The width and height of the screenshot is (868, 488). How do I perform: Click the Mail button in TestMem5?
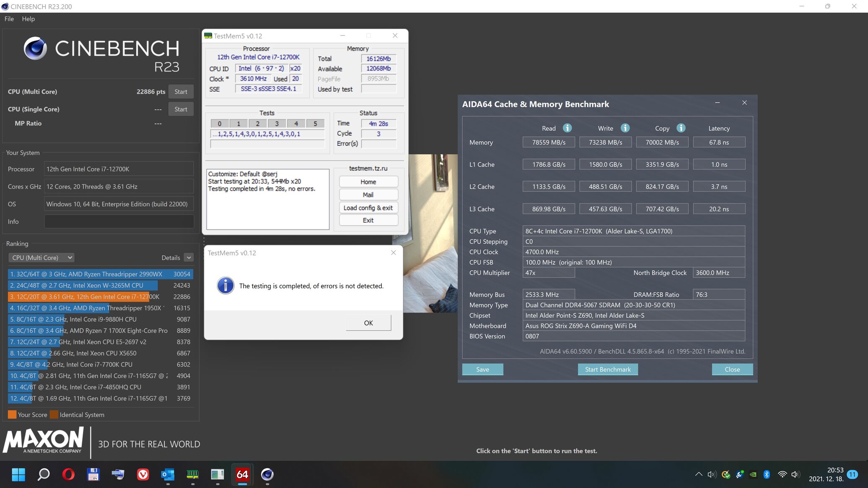pos(368,195)
